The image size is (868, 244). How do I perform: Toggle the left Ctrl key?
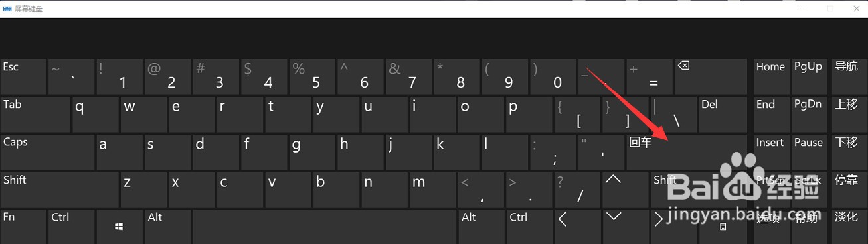pos(71,226)
